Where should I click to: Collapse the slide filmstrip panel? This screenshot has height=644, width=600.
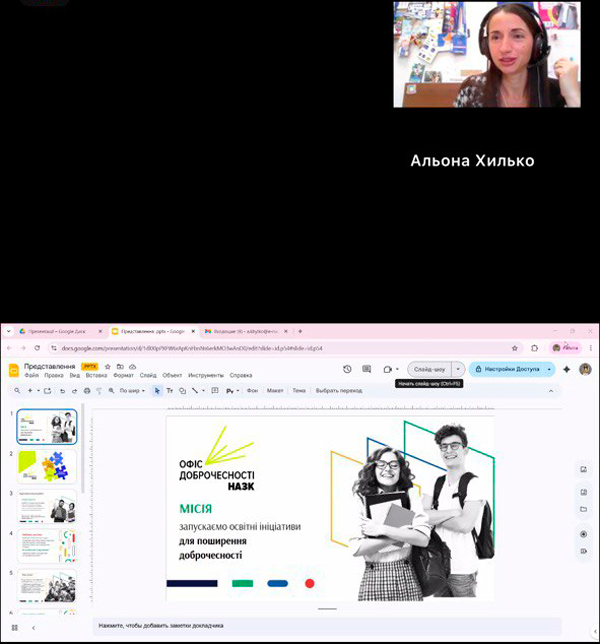tap(33, 627)
